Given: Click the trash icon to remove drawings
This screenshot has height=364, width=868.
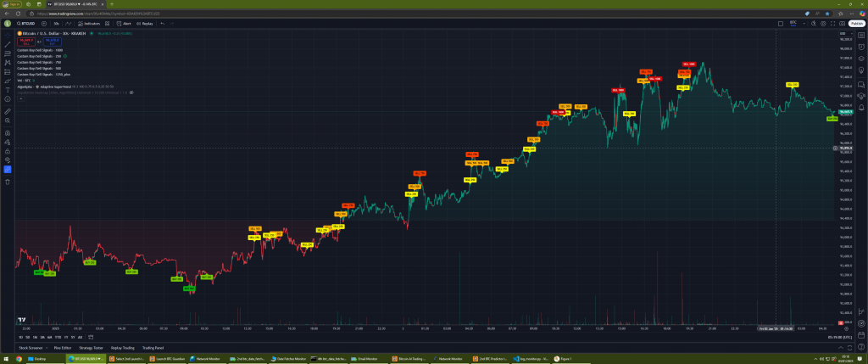Looking at the screenshot, I should [x=8, y=181].
